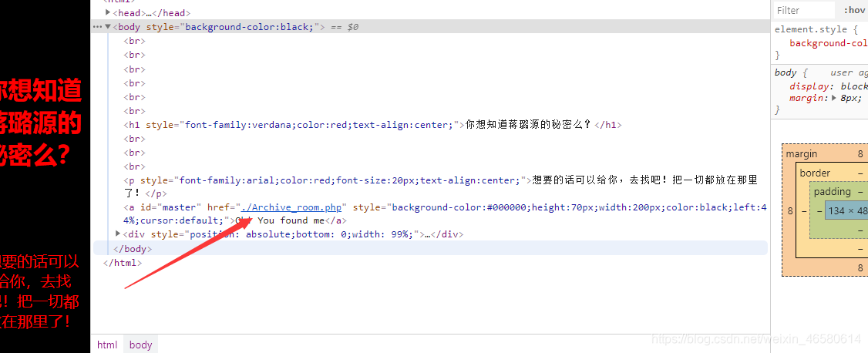The image size is (868, 353).
Task: Select body in the breadcrumb bar
Action: [140, 345]
